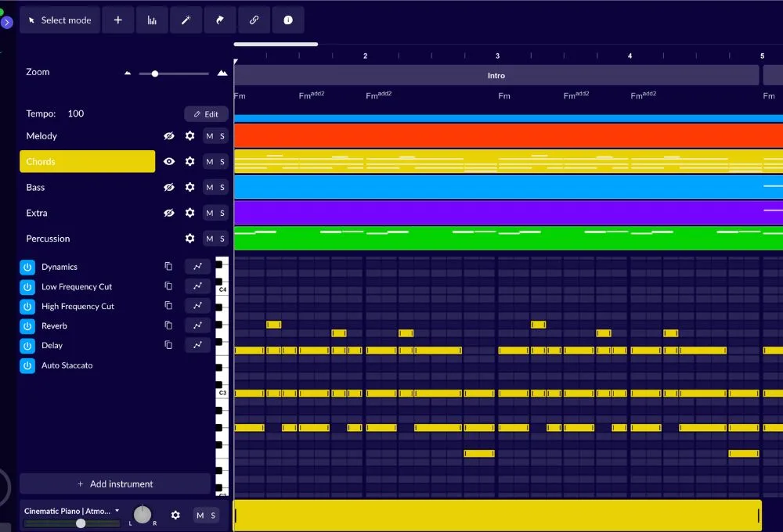The width and height of the screenshot is (783, 532).
Task: Disable the Delay effect power switch
Action: 27,345
